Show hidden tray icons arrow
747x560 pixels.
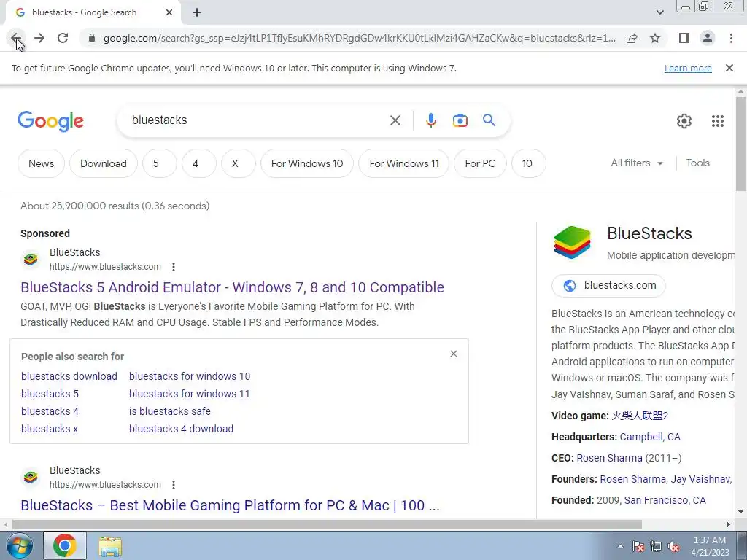620,546
